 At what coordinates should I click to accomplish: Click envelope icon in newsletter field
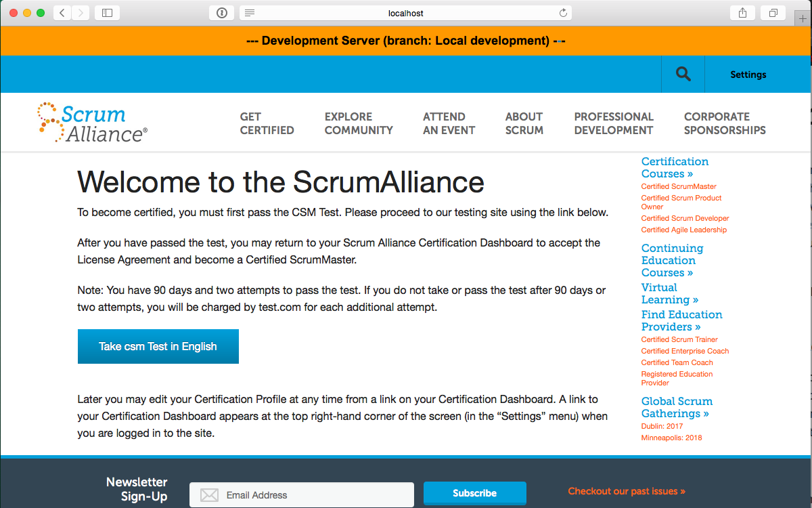point(210,495)
